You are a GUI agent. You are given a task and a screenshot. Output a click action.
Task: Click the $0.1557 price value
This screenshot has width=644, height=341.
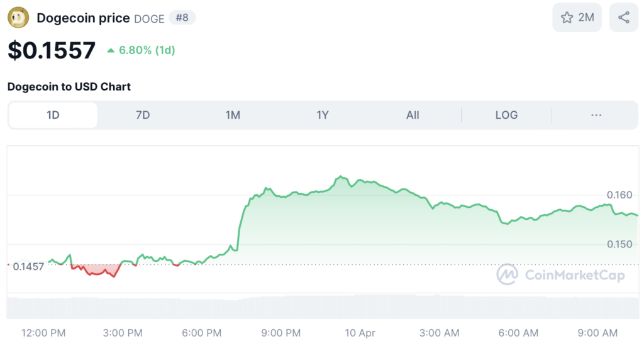[x=52, y=50]
